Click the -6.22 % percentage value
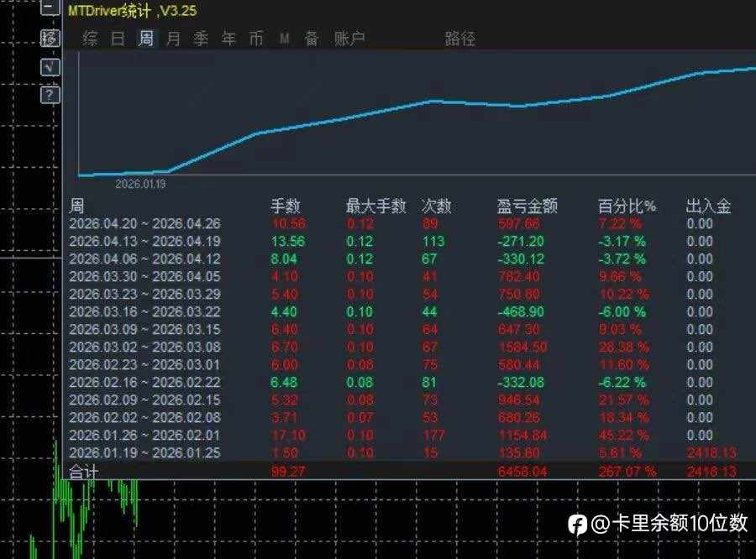 click(622, 382)
